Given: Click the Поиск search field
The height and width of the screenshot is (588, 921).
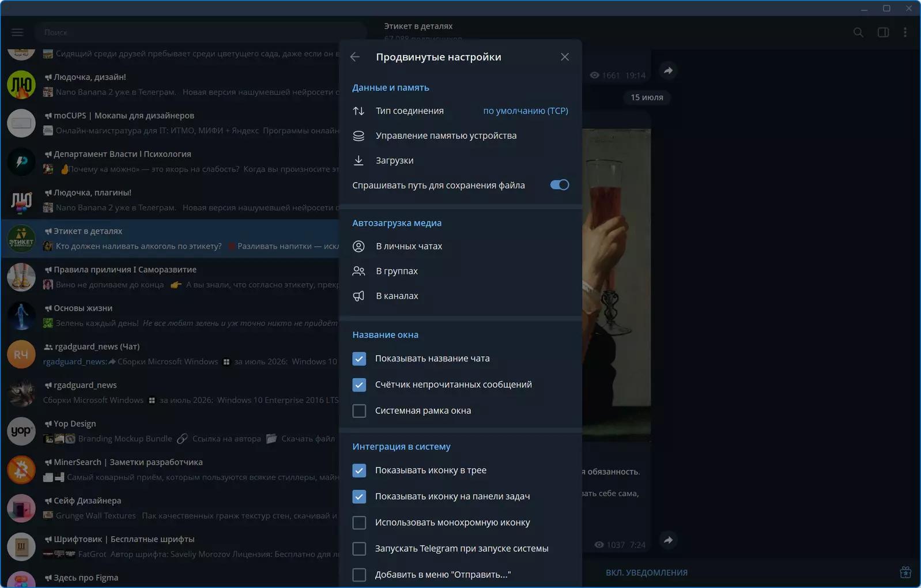Looking at the screenshot, I should tap(199, 32).
